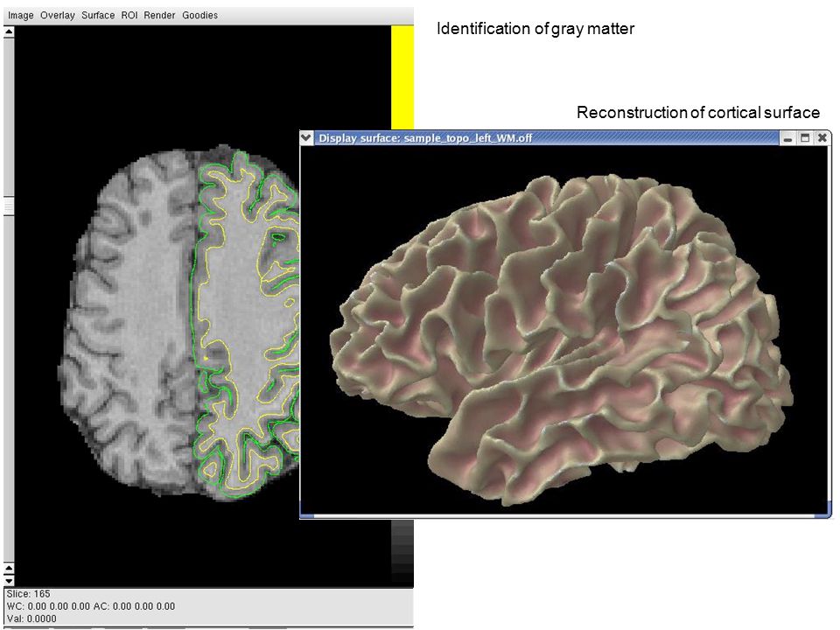Click the Display surface title bar

tap(546, 137)
